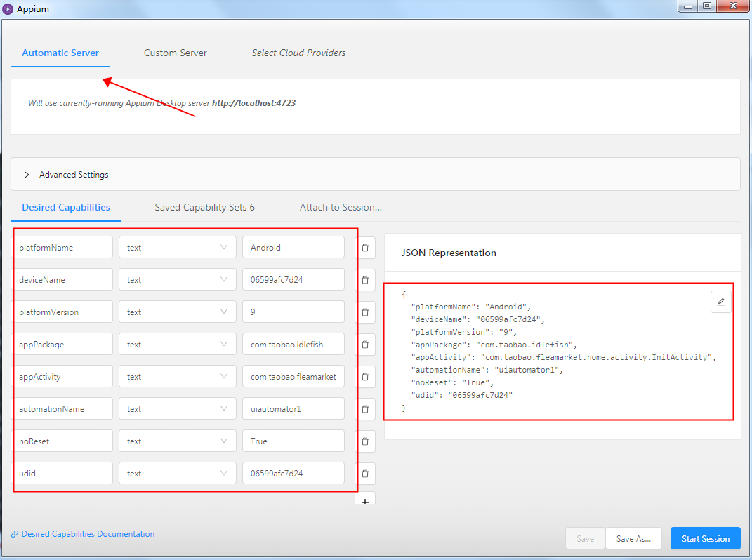The width and height of the screenshot is (752, 560).
Task: Click the noReset name field
Action: (x=62, y=441)
